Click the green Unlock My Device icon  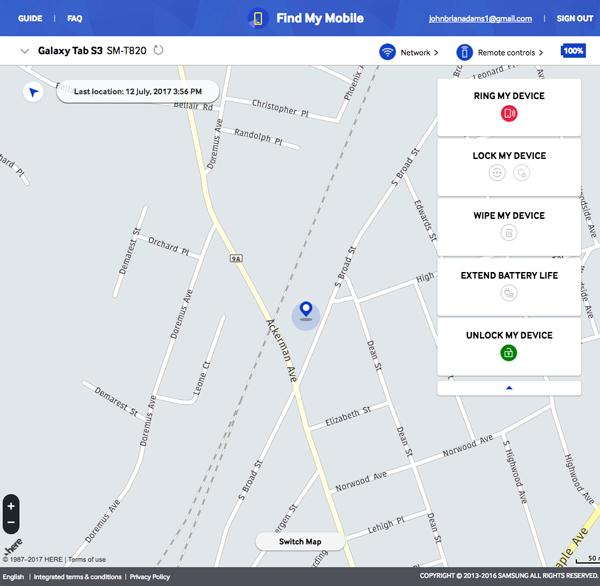(x=509, y=353)
